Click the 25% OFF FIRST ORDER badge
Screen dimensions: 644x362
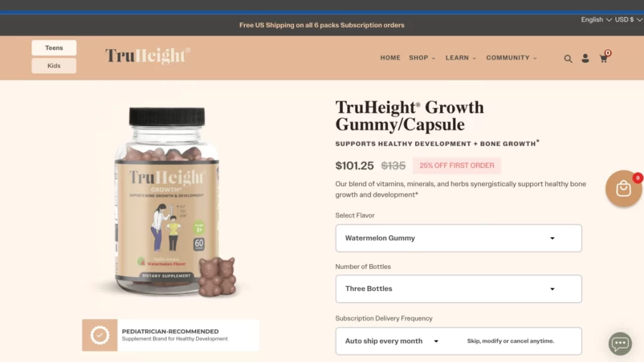click(457, 165)
